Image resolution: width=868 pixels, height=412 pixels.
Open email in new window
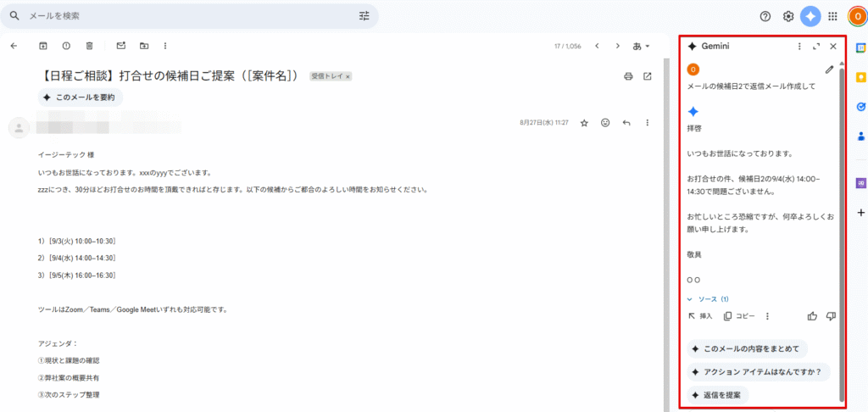click(x=648, y=76)
